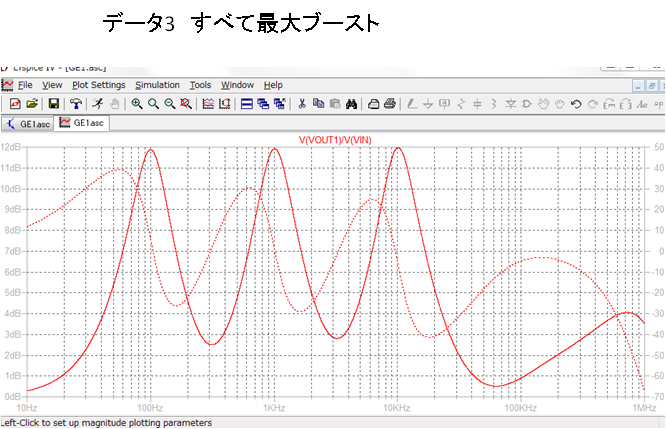Click the Close All Windows toolbar icon
This screenshot has width=666, height=429.
pyautogui.click(x=279, y=104)
